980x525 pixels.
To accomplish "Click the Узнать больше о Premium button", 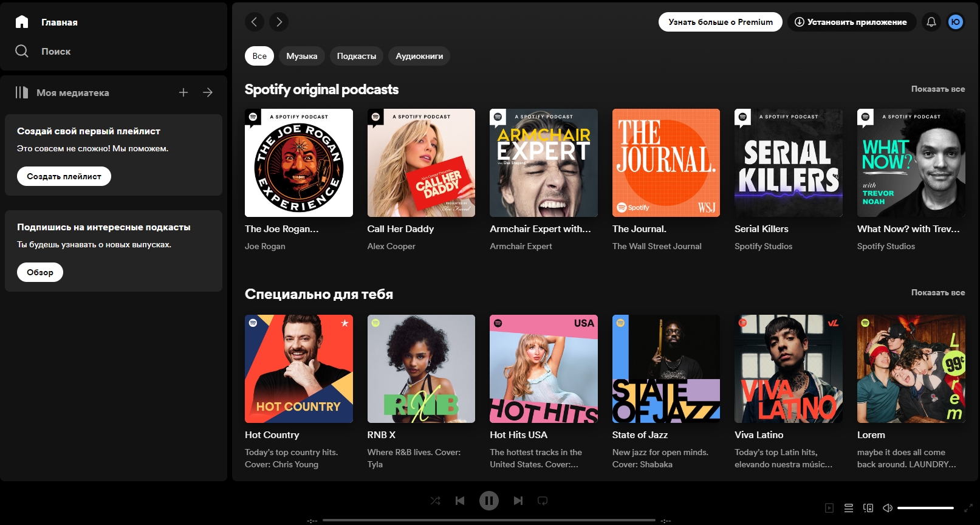I will [721, 22].
